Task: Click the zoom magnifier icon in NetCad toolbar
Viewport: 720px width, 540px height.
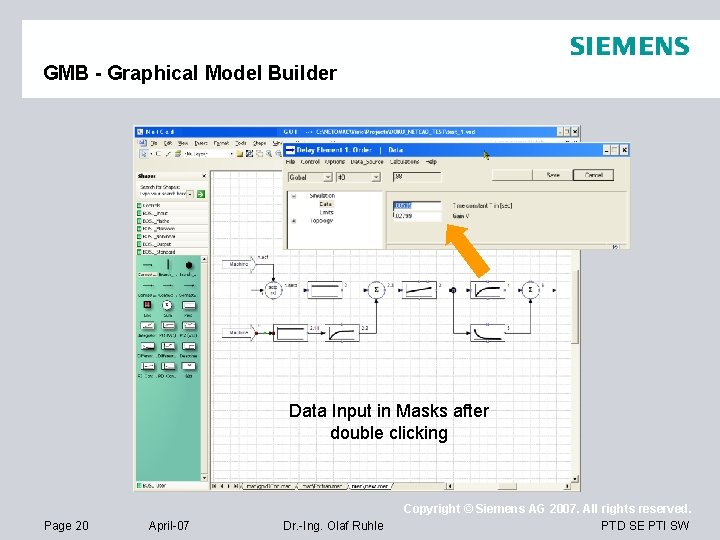Action: tap(269, 154)
